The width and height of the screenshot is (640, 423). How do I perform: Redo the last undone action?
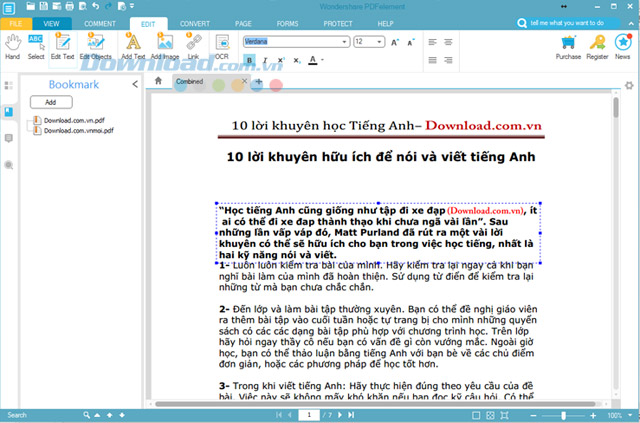(x=108, y=6)
